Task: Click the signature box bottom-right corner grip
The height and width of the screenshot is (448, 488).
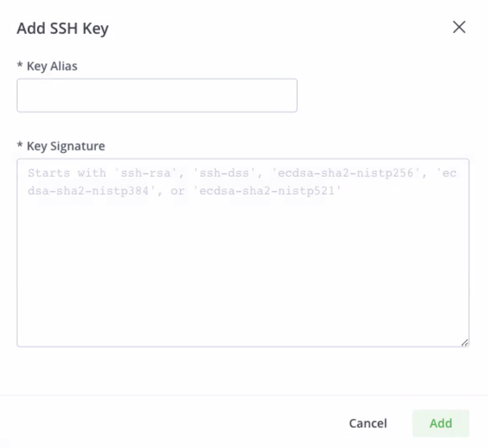Action: [466, 343]
